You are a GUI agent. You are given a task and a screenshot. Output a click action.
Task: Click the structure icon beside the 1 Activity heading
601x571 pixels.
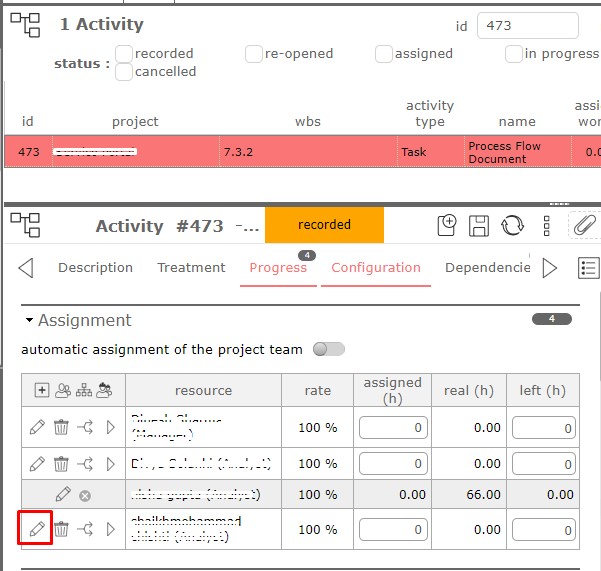click(x=25, y=25)
